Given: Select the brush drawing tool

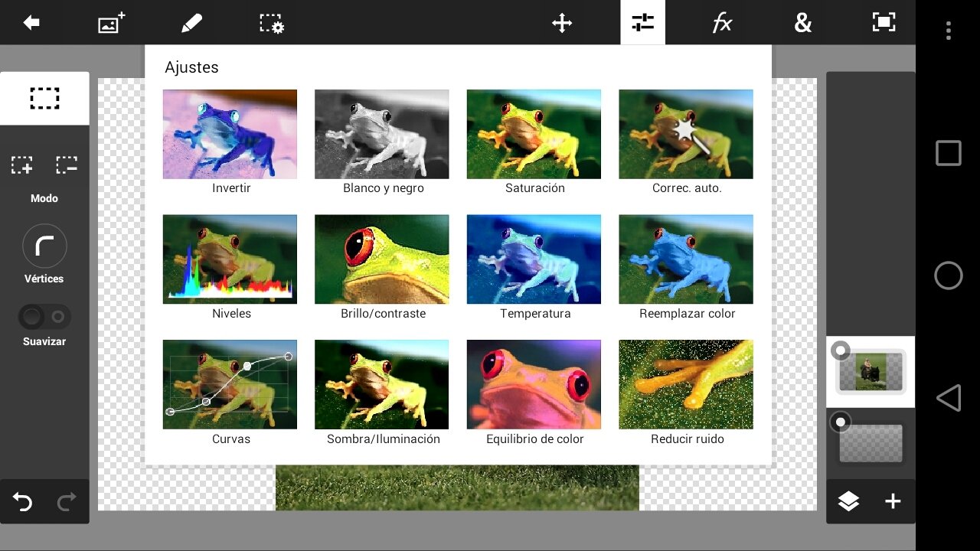Looking at the screenshot, I should (191, 23).
